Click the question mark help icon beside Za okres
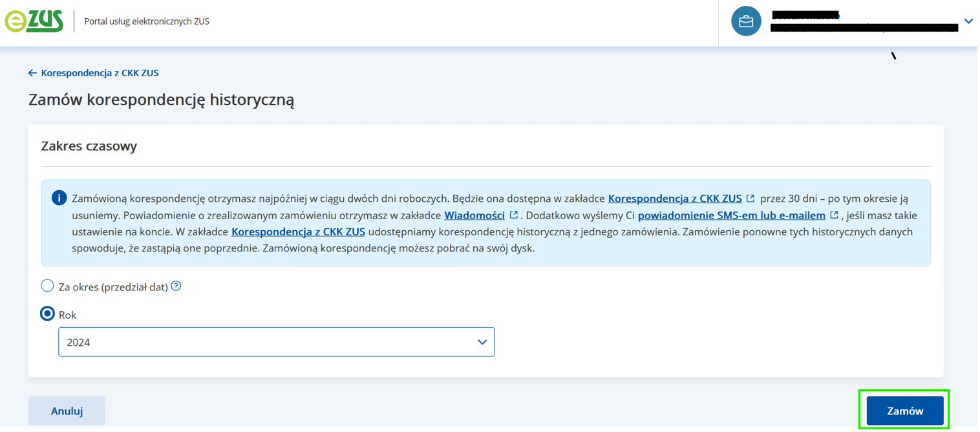980x432 pixels. (176, 286)
